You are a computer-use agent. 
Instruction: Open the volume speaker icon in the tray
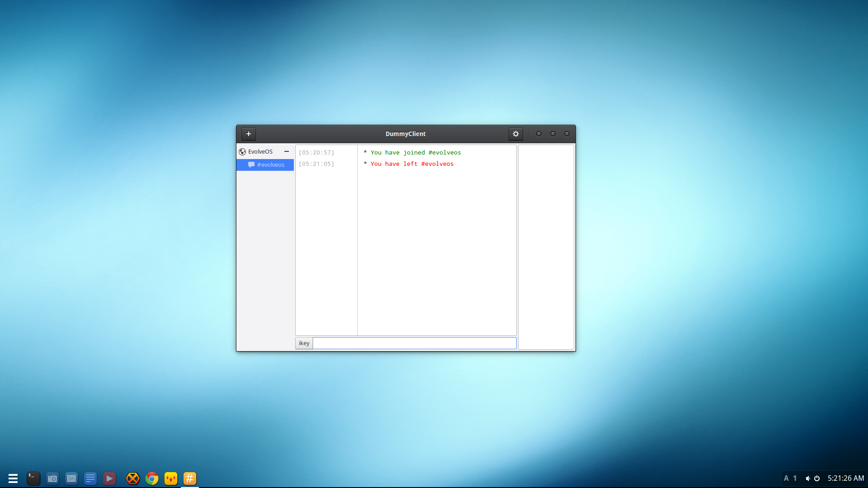(808, 479)
